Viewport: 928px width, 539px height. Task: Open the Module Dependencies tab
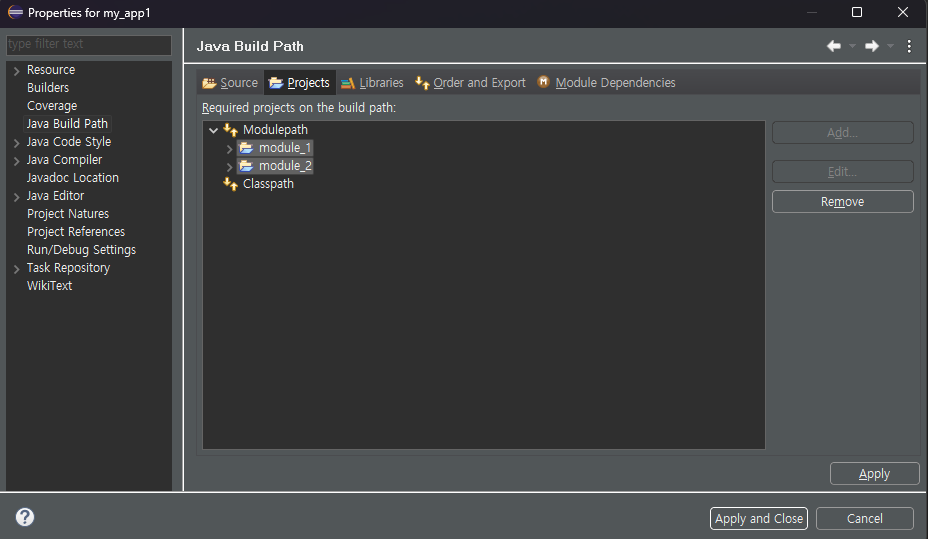point(606,83)
